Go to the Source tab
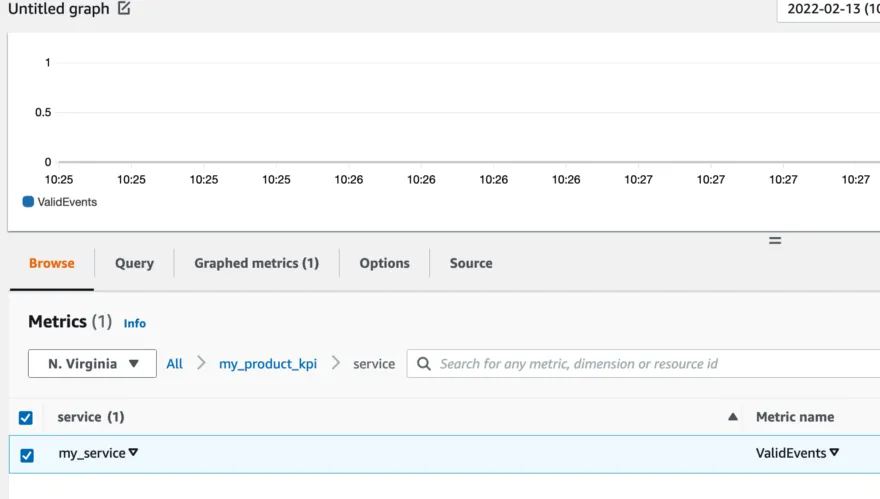The height and width of the screenshot is (499, 880). pyautogui.click(x=470, y=263)
